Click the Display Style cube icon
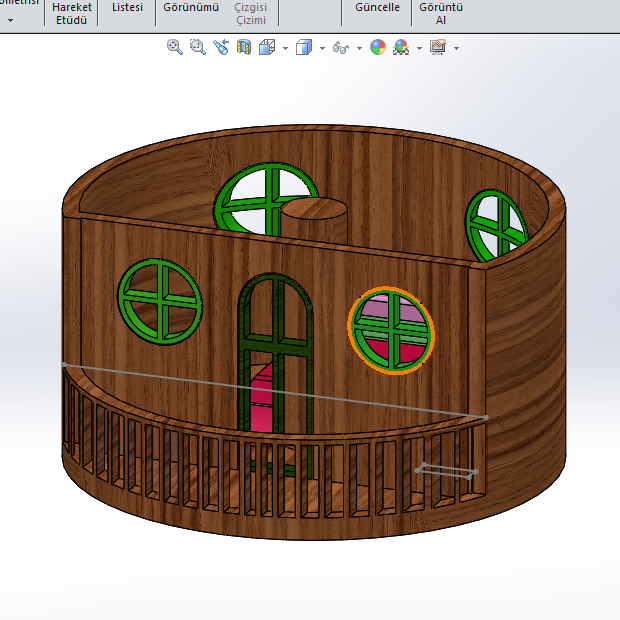Image resolution: width=620 pixels, height=620 pixels. point(304,47)
